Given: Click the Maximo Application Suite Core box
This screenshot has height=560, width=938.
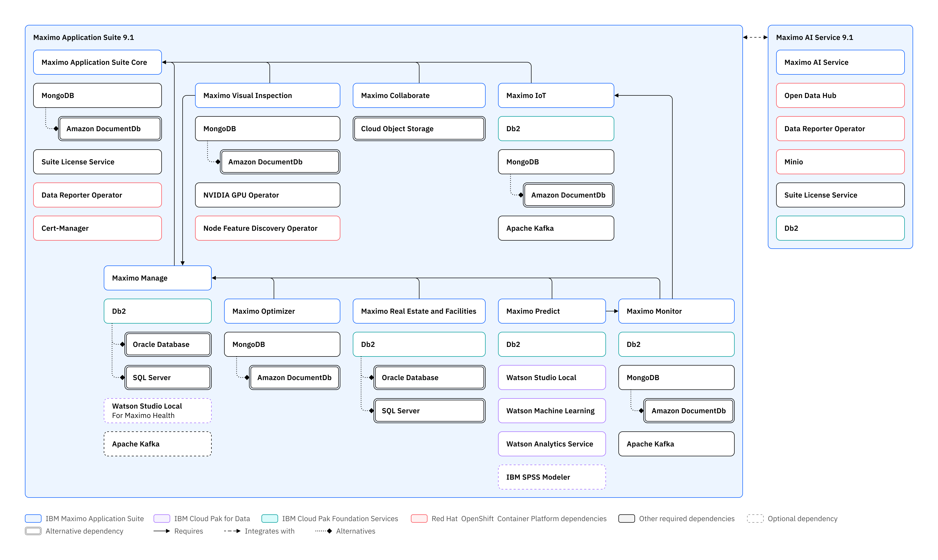Looking at the screenshot, I should [x=97, y=62].
